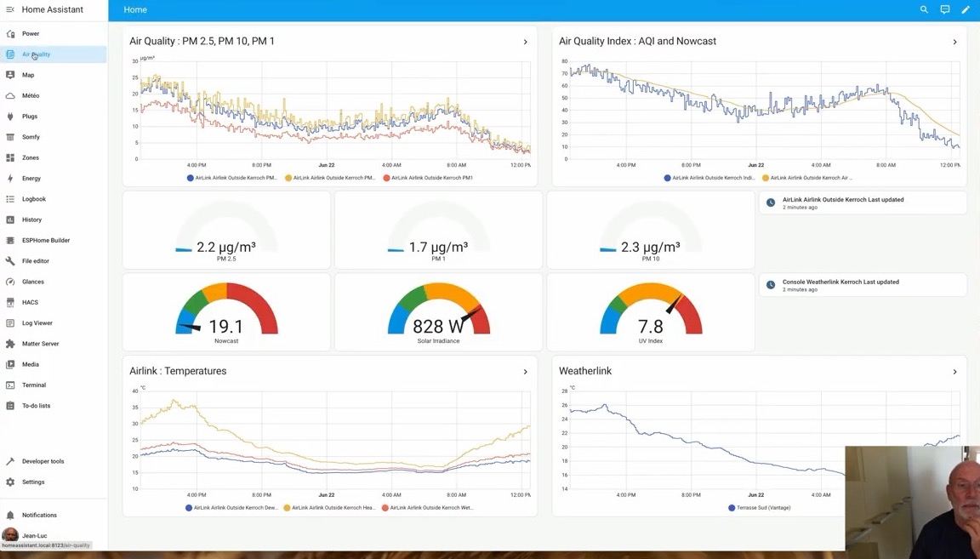The image size is (980, 559).
Task: Open the HACS store icon
Action: point(10,302)
